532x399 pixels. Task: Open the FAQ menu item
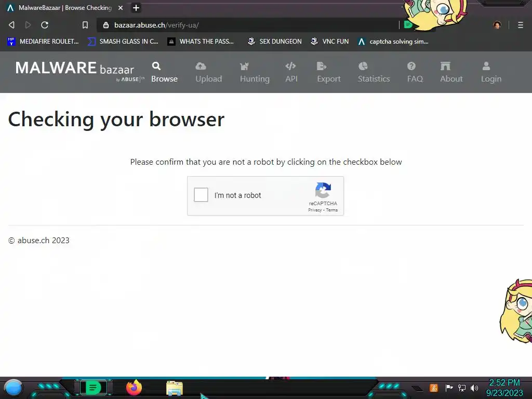pyautogui.click(x=415, y=72)
